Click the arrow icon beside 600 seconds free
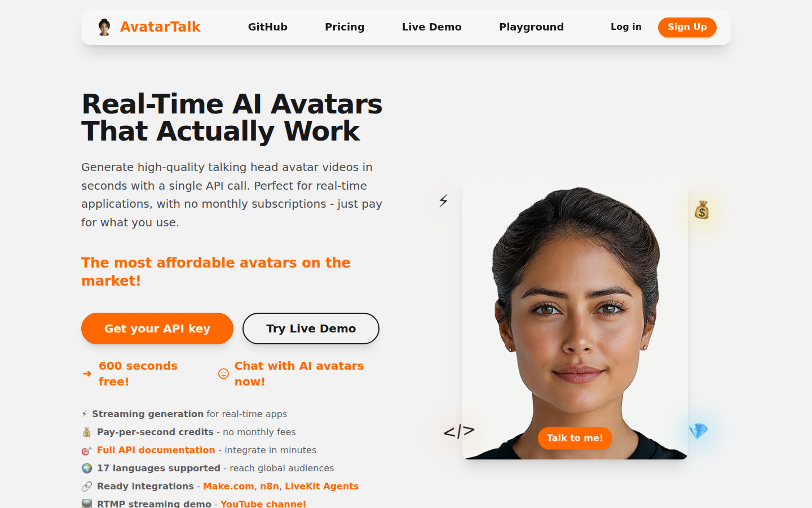This screenshot has height=508, width=812. [87, 374]
